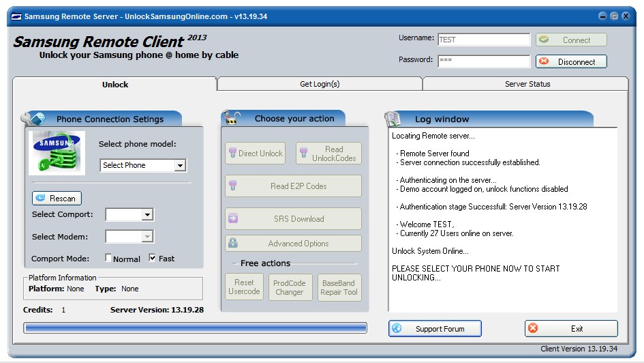The width and height of the screenshot is (644, 363).
Task: Click the lock icon on Advanced Options
Action: tap(233, 243)
